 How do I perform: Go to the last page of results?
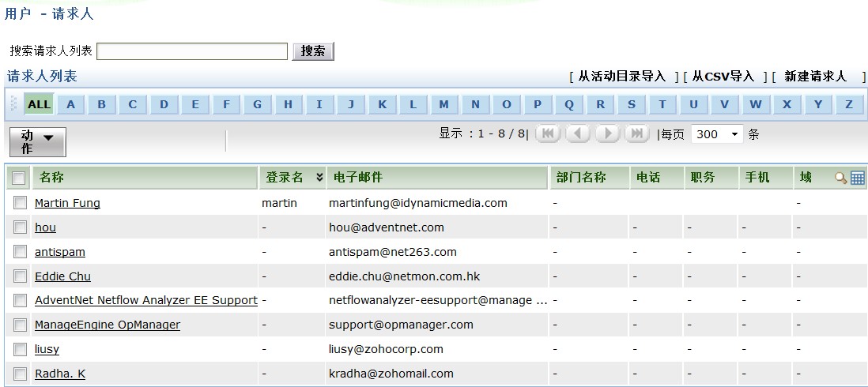(x=637, y=133)
